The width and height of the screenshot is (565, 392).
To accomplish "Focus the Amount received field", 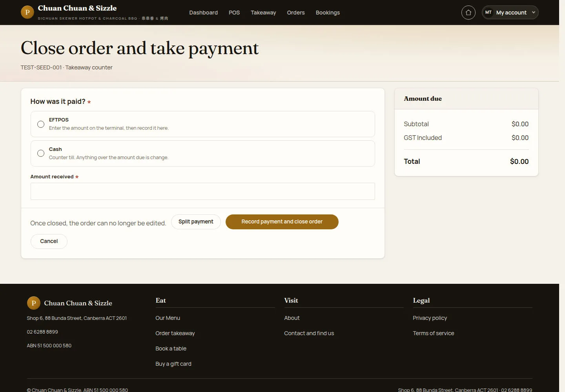I will [x=202, y=191].
